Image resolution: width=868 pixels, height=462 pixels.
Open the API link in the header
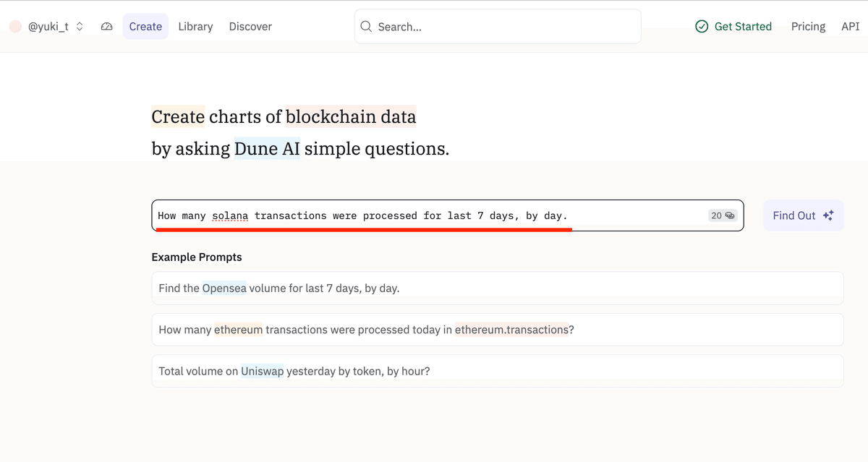[x=850, y=26]
